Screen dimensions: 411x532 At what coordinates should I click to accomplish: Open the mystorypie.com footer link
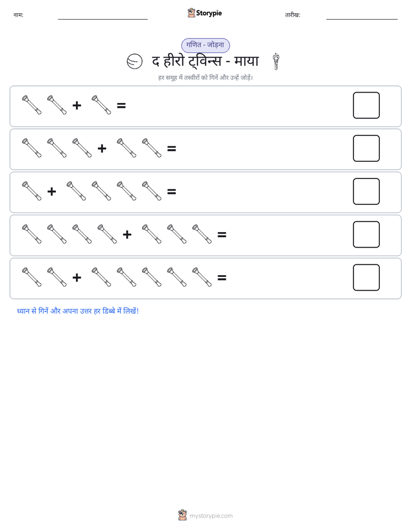pos(211,516)
